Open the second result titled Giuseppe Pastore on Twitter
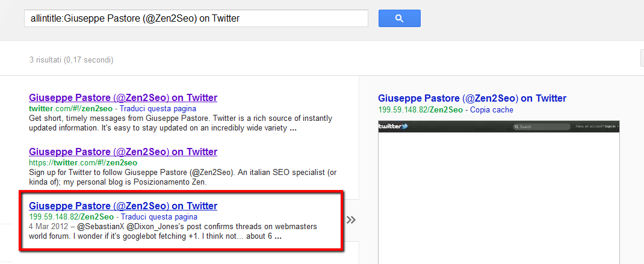Image resolution: width=644 pixels, height=264 pixels. point(123,152)
